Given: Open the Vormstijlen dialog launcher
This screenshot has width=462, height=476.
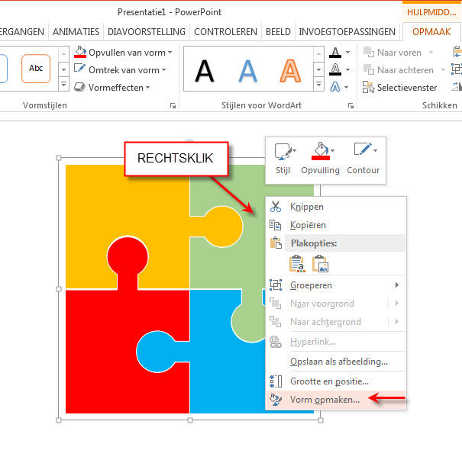Looking at the screenshot, I should (173, 105).
